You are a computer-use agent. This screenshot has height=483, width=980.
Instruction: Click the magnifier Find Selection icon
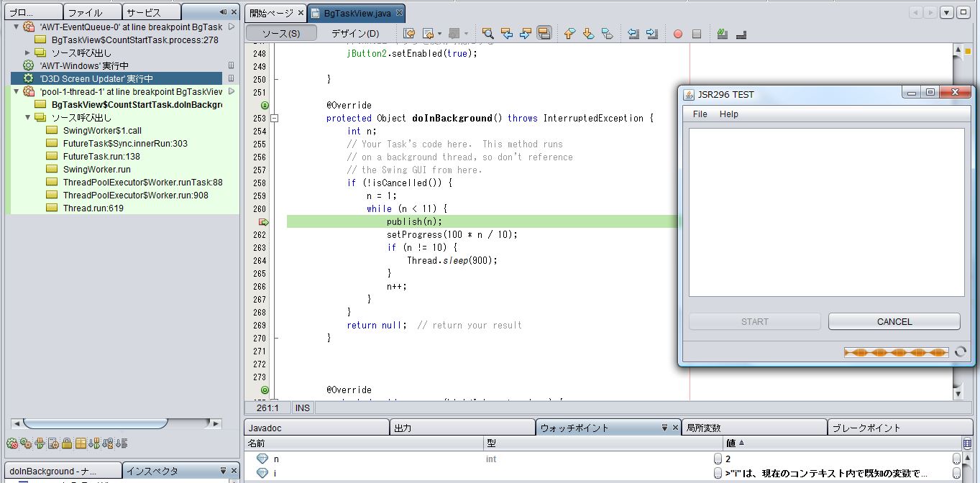(487, 34)
